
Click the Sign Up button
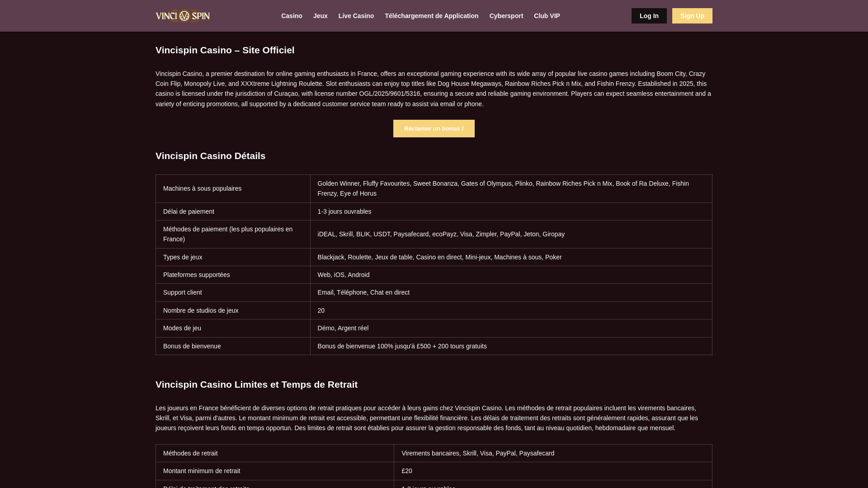[x=692, y=16]
